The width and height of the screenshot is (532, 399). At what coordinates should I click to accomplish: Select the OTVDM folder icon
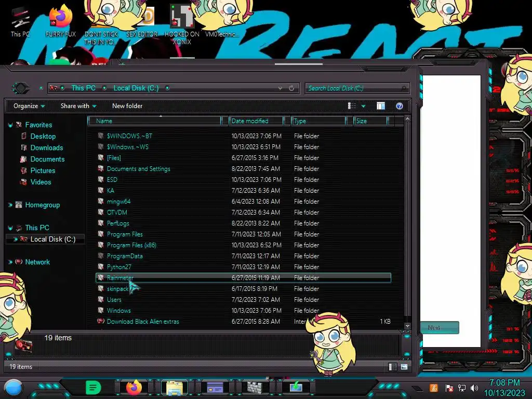point(101,212)
